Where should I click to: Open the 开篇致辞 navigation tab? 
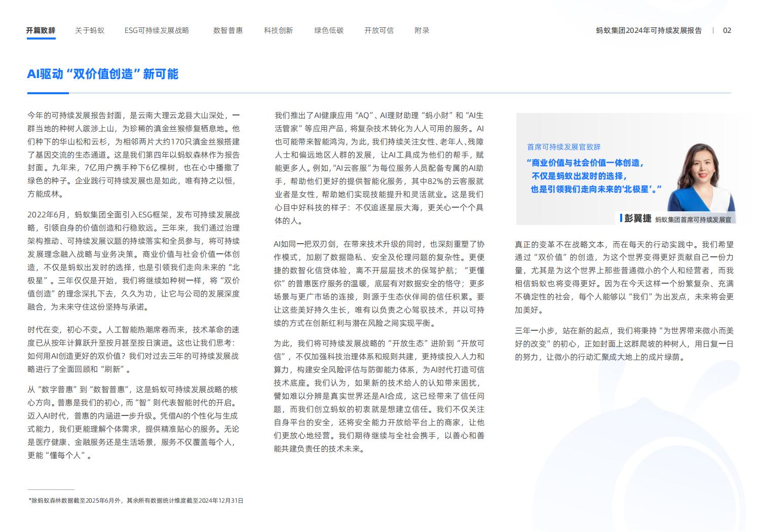(x=41, y=30)
